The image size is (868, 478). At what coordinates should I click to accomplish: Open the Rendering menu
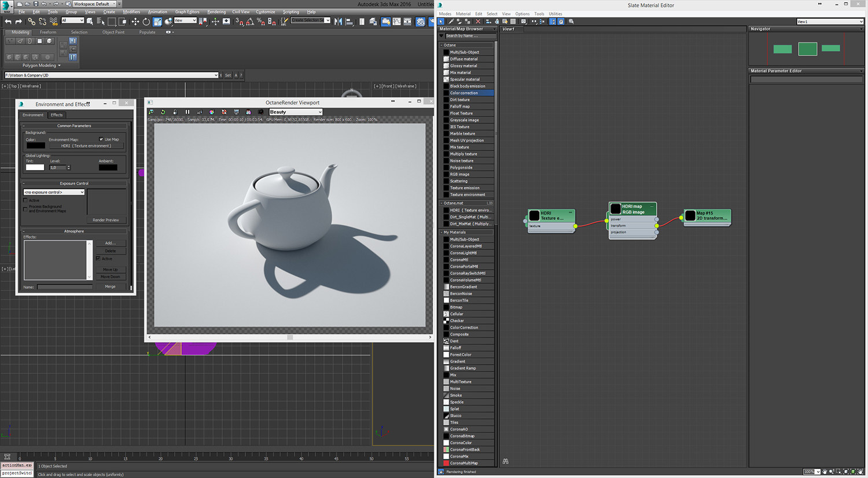(216, 12)
